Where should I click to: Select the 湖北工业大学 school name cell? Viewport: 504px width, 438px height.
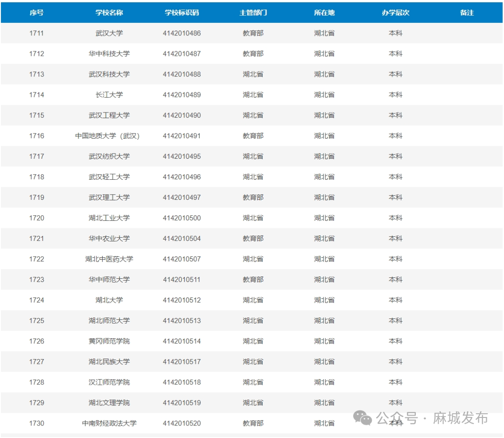109,218
